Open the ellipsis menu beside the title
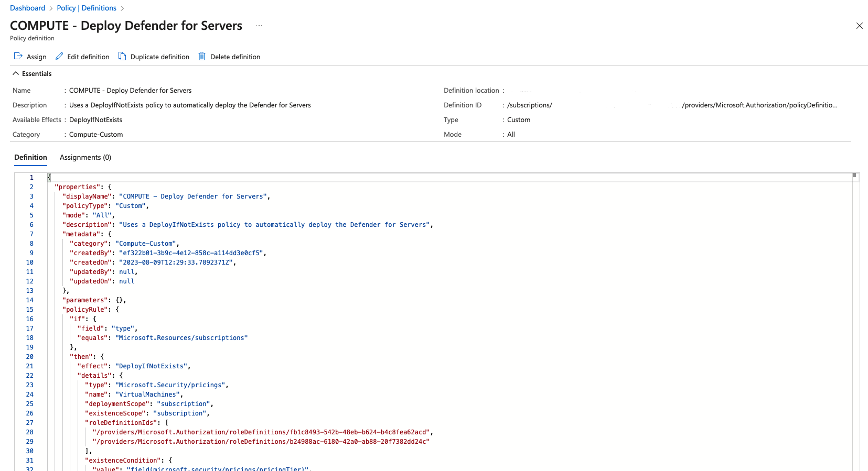Image resolution: width=868 pixels, height=471 pixels. coord(259,26)
